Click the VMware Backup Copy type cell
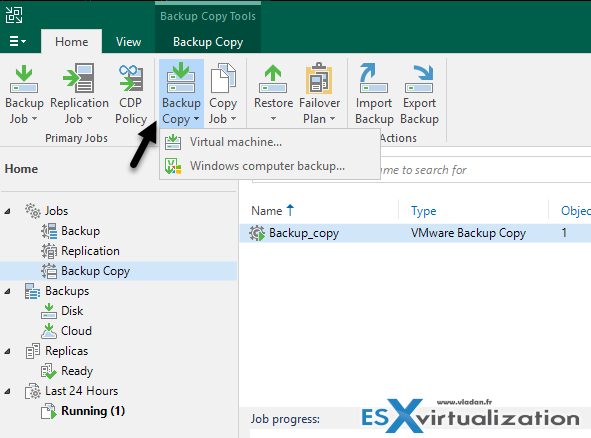 [468, 233]
